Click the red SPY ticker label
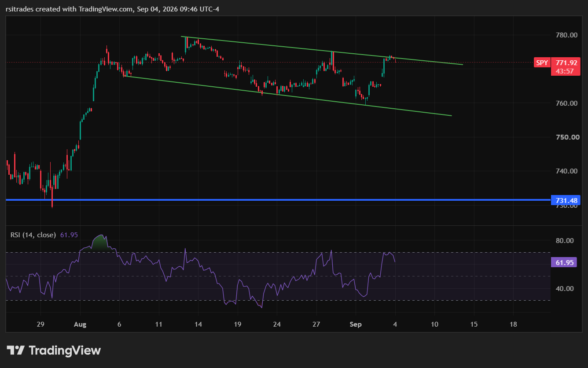 pos(542,63)
